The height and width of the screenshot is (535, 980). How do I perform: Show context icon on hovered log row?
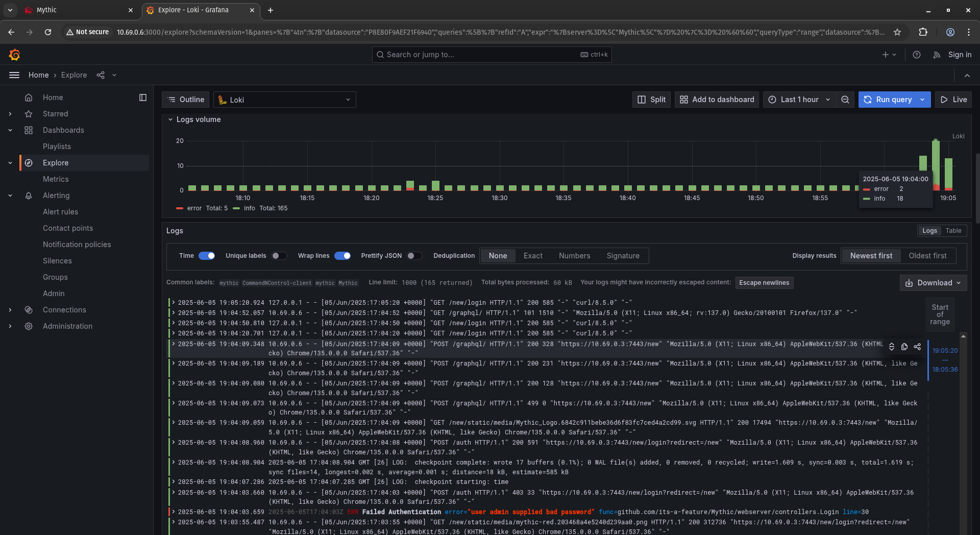892,347
